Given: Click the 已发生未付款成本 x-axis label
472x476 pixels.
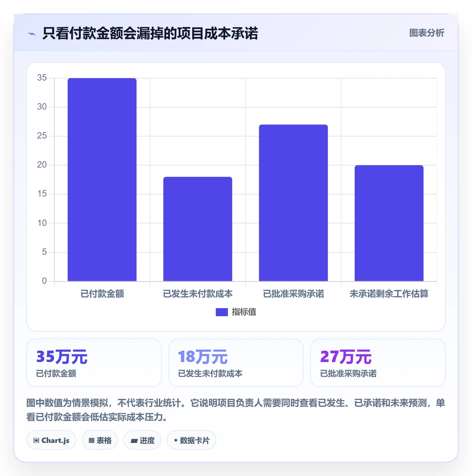Looking at the screenshot, I should 198,294.
